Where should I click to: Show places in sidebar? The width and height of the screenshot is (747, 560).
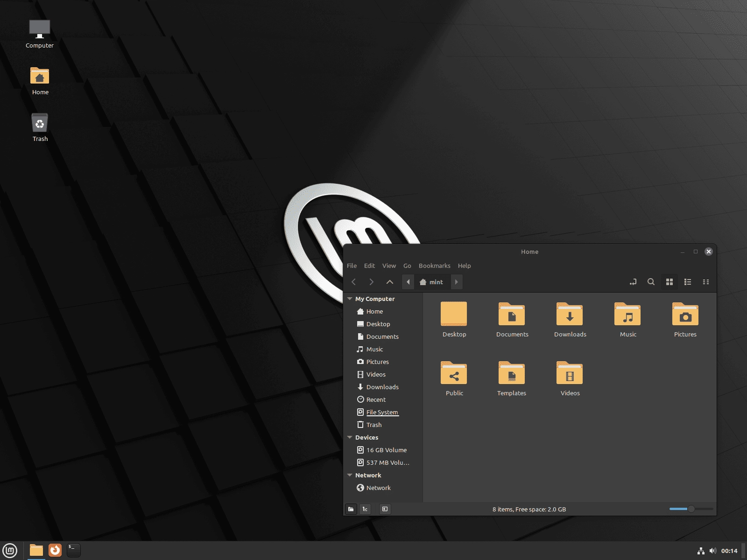(x=351, y=509)
